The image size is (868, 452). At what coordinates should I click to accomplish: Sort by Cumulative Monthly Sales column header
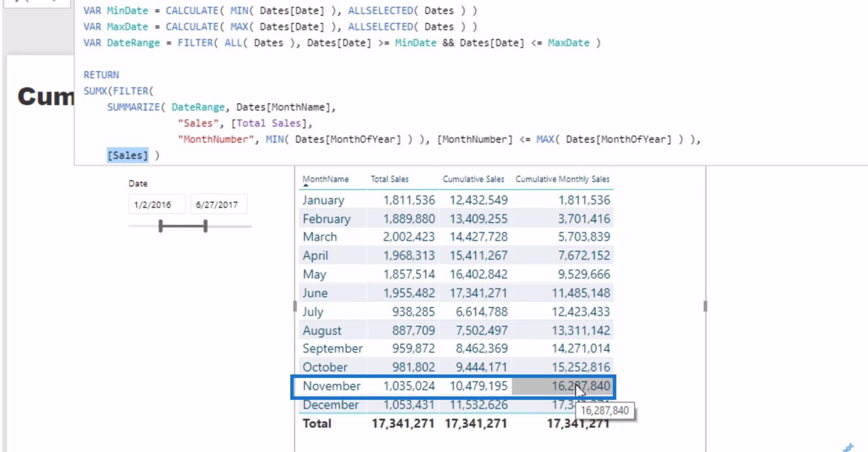pyautogui.click(x=562, y=179)
